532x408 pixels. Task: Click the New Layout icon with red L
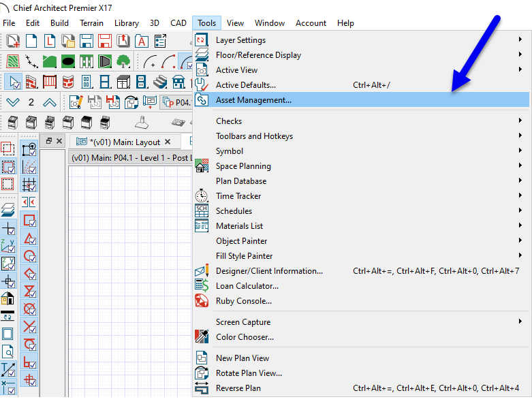tap(50, 41)
